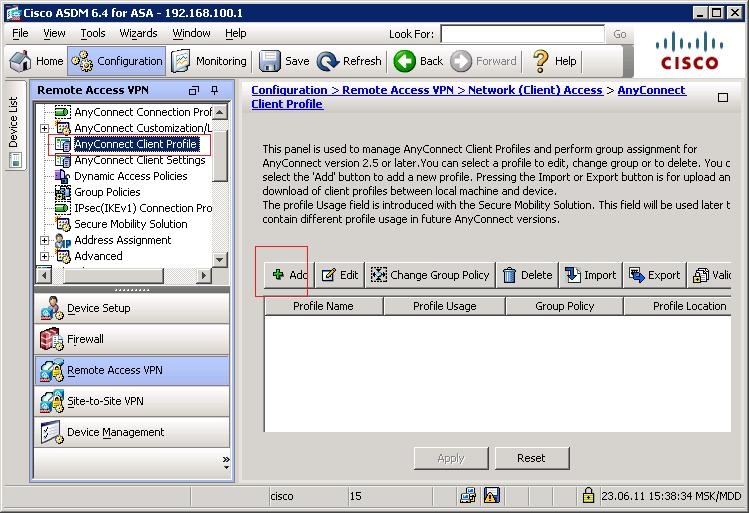Open the Tools menu
Image resolution: width=749 pixels, height=513 pixels.
(x=93, y=33)
